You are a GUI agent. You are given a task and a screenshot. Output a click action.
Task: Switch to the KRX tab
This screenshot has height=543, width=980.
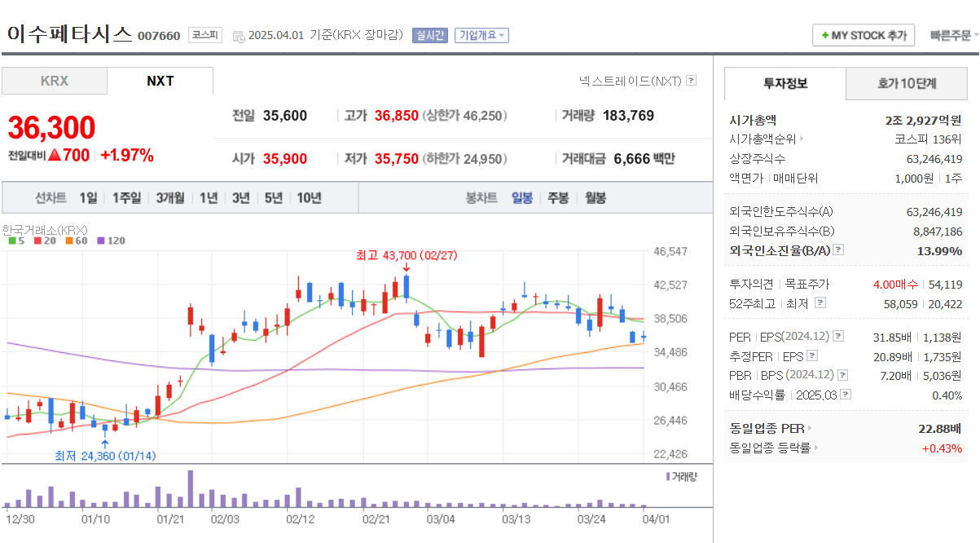55,81
